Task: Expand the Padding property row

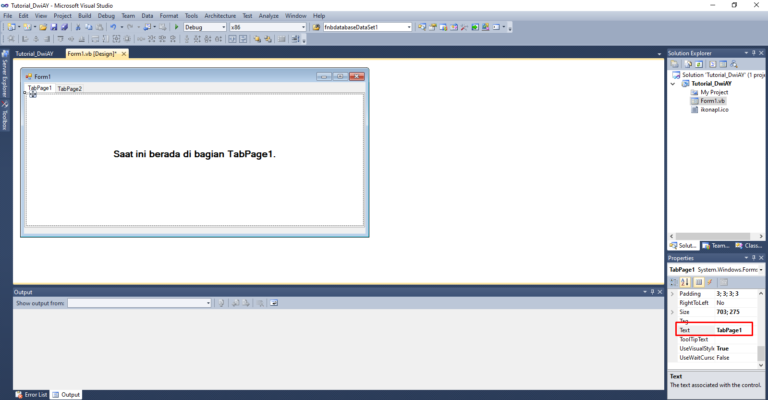Action: pyautogui.click(x=672, y=294)
